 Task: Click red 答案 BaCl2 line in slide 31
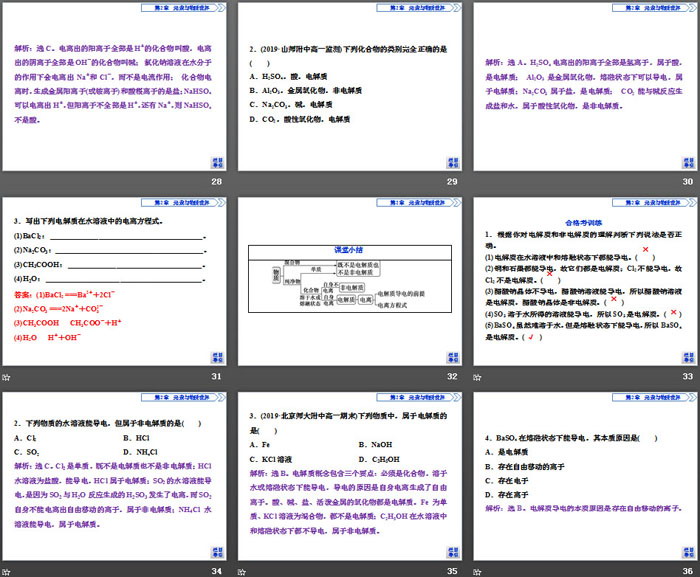coord(65,295)
